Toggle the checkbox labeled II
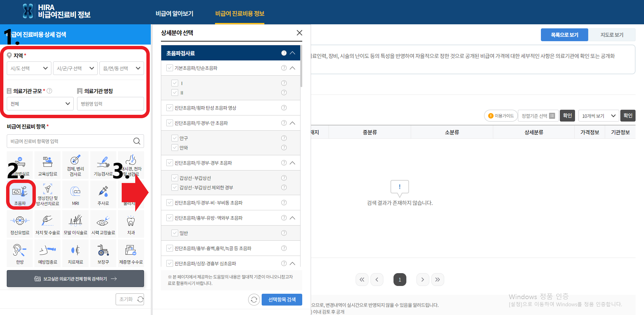644x315 pixels. coord(175,93)
